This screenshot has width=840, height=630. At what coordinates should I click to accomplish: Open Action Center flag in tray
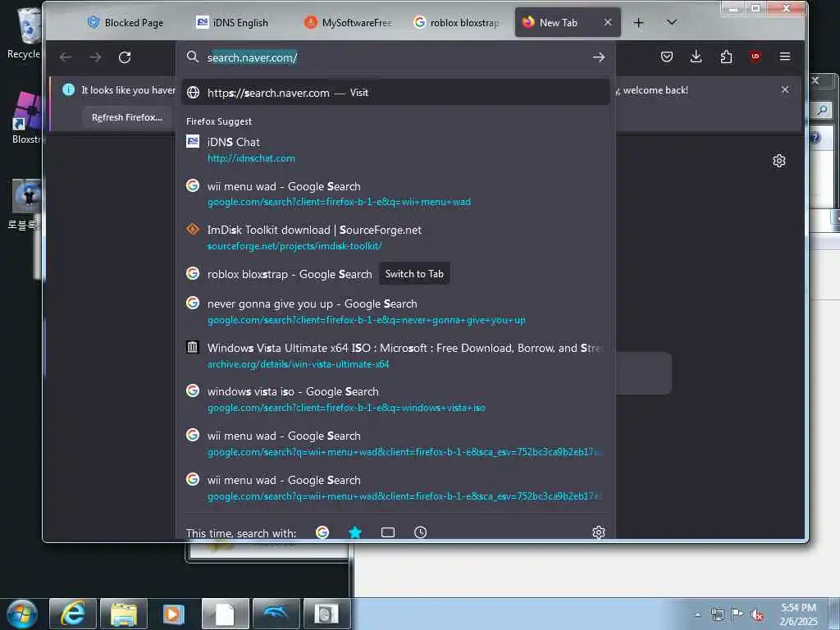[737, 614]
